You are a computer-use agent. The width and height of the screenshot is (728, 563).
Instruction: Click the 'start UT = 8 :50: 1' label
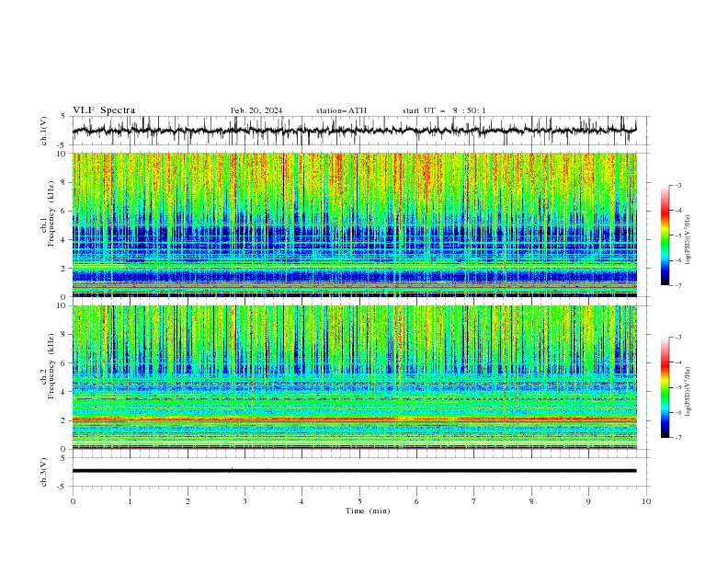[x=444, y=110]
